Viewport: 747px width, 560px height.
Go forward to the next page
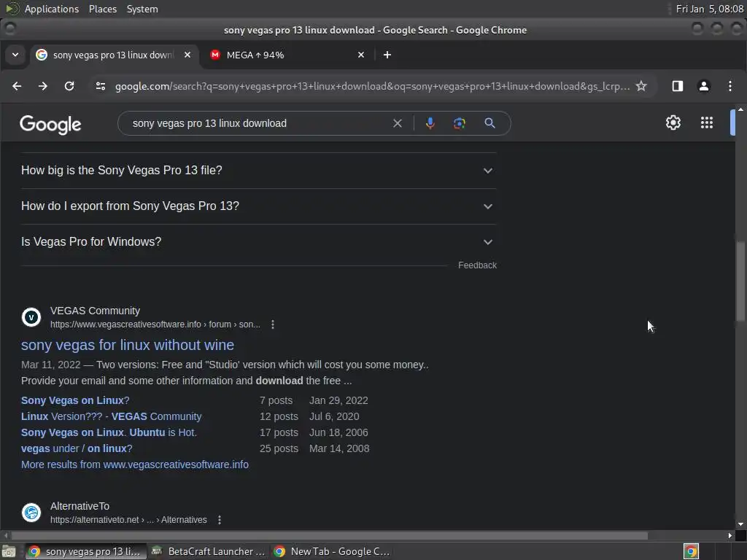[43, 86]
